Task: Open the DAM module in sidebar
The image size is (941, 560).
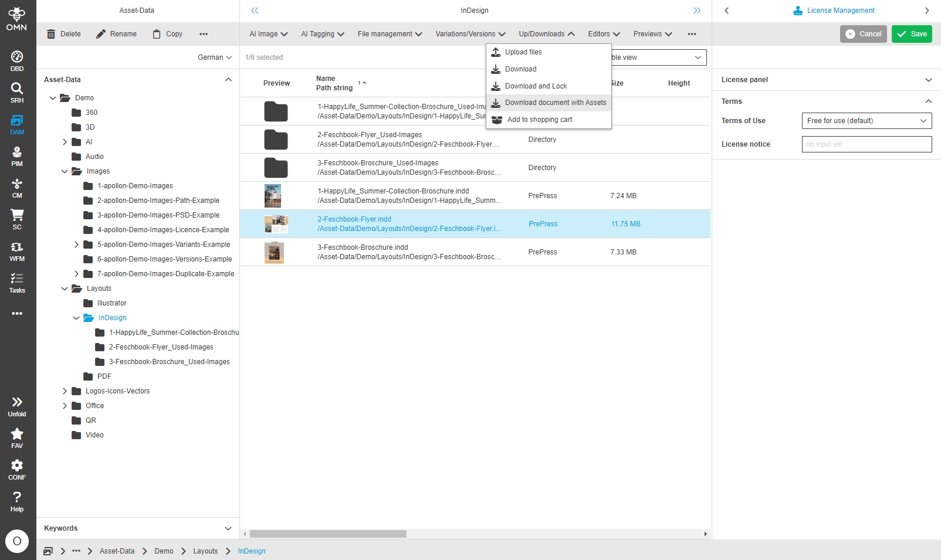Action: tap(17, 124)
